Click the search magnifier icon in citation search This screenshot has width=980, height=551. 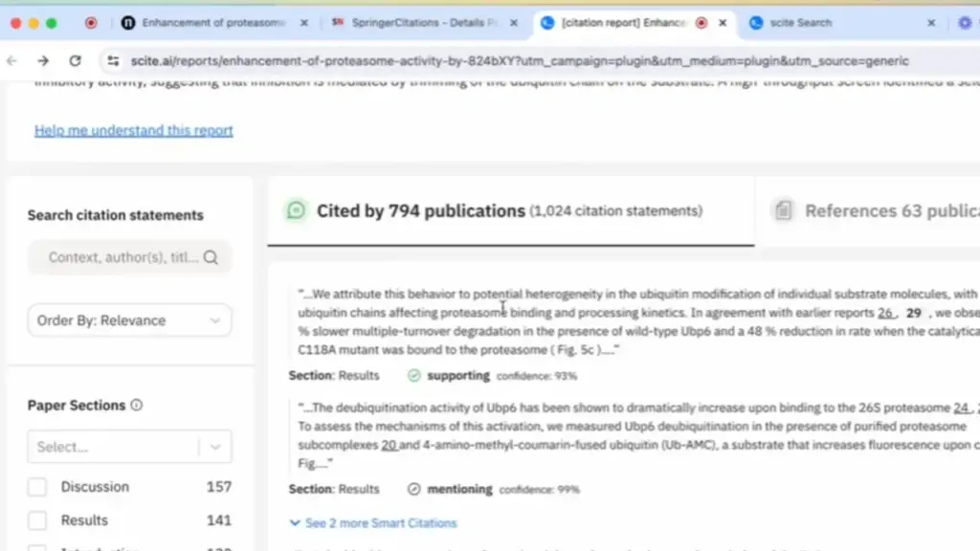click(x=211, y=257)
